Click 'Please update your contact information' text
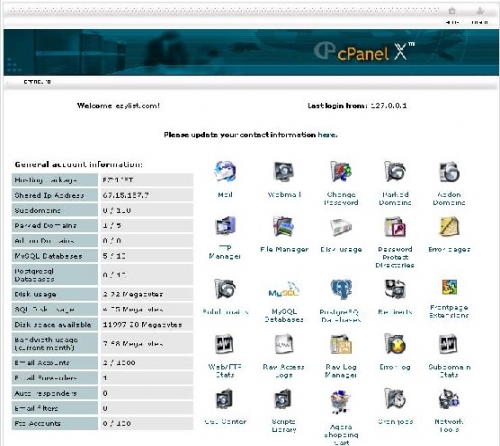Image resolution: width=500 pixels, height=446 pixels. (x=240, y=135)
